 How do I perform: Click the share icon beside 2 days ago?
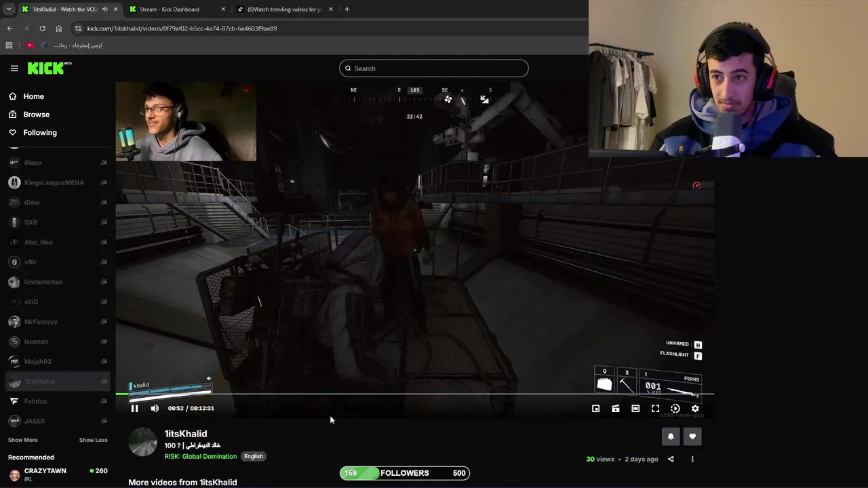(671, 459)
